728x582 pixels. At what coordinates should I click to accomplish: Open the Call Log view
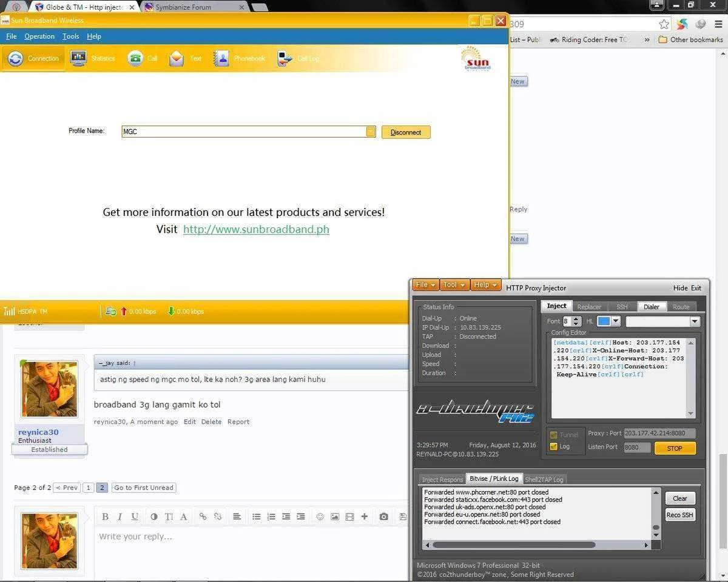pyautogui.click(x=298, y=58)
